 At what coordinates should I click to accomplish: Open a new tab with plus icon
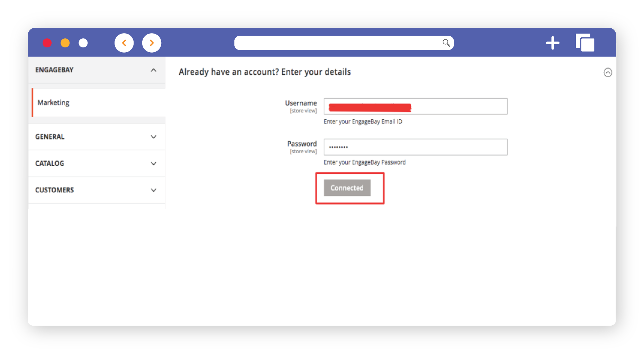[552, 43]
